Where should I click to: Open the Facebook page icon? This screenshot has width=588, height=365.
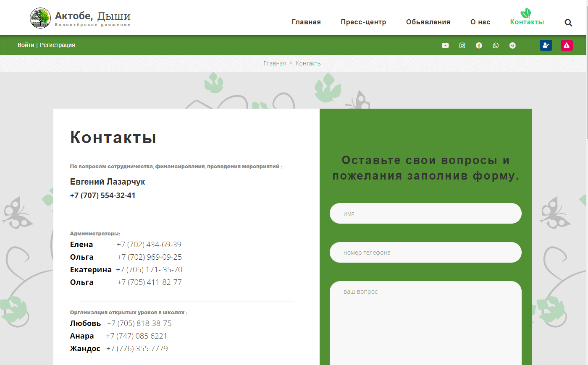479,45
